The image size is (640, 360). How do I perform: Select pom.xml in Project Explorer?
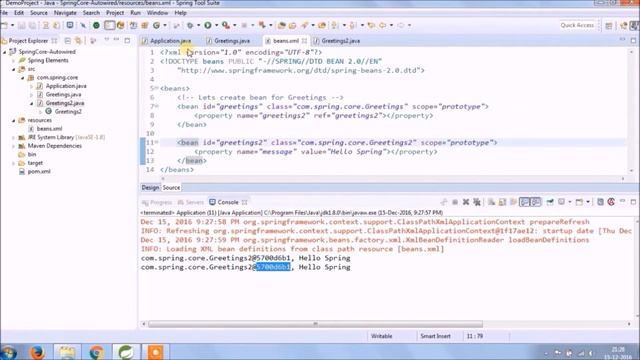[x=39, y=171]
